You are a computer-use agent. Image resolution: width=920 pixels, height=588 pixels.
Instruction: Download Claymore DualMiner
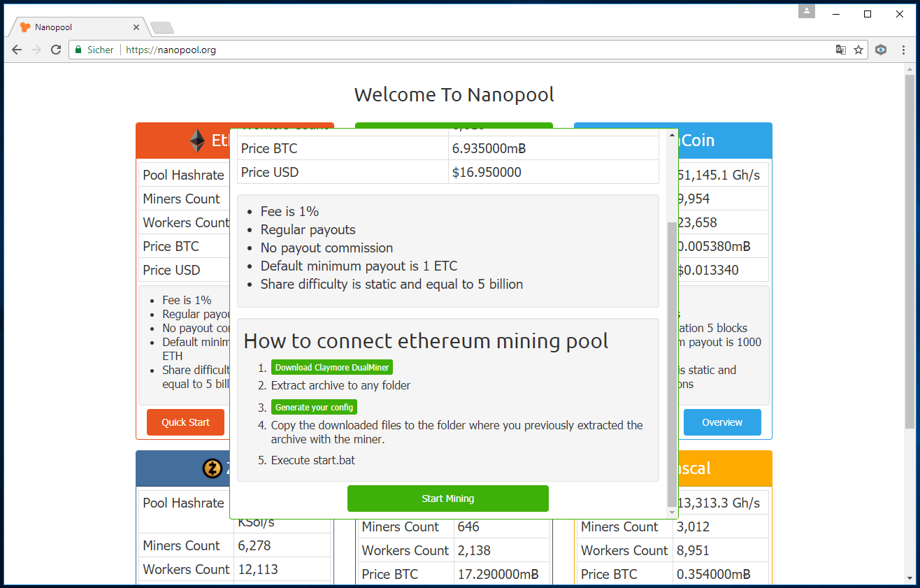[x=332, y=367]
